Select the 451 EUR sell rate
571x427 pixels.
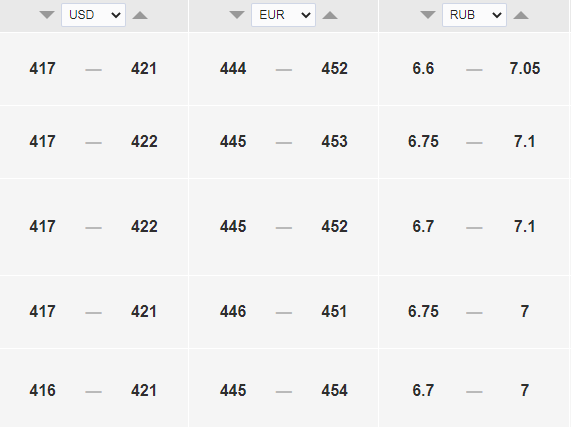click(x=334, y=312)
